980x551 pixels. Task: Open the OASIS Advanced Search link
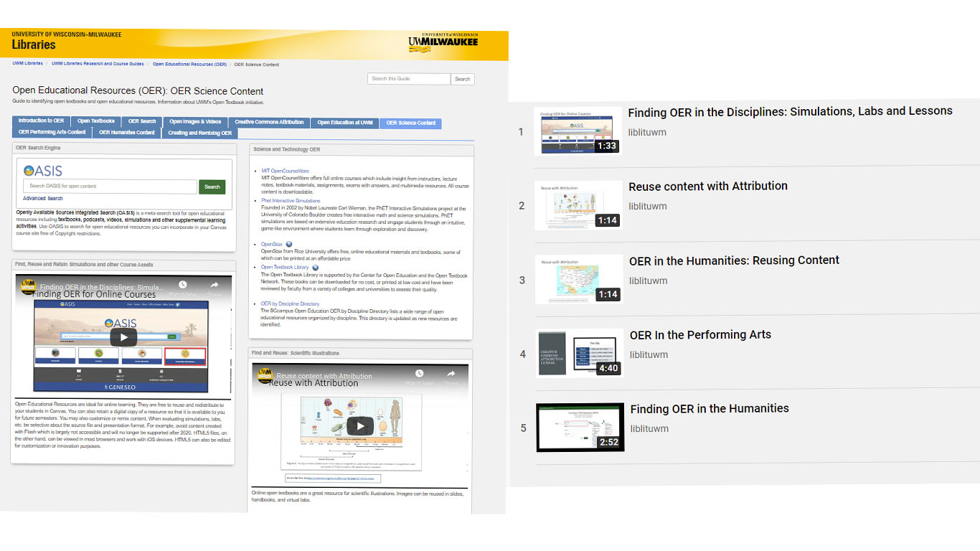tap(43, 199)
